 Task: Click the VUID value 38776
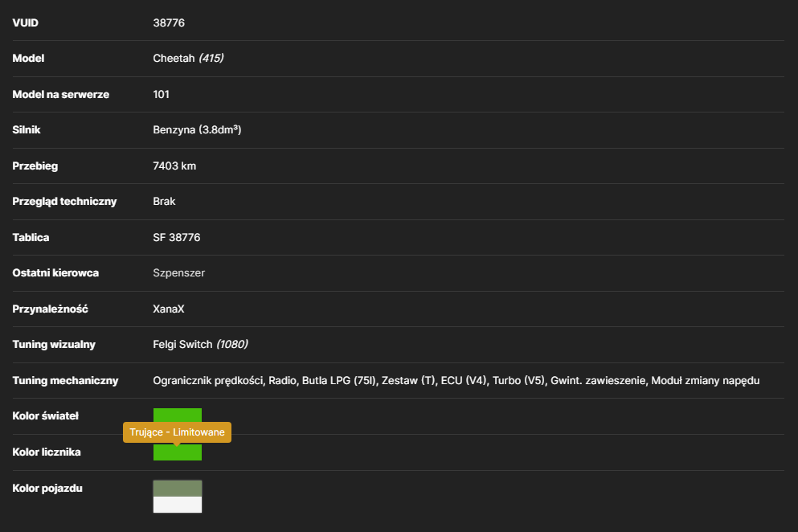[x=169, y=23]
